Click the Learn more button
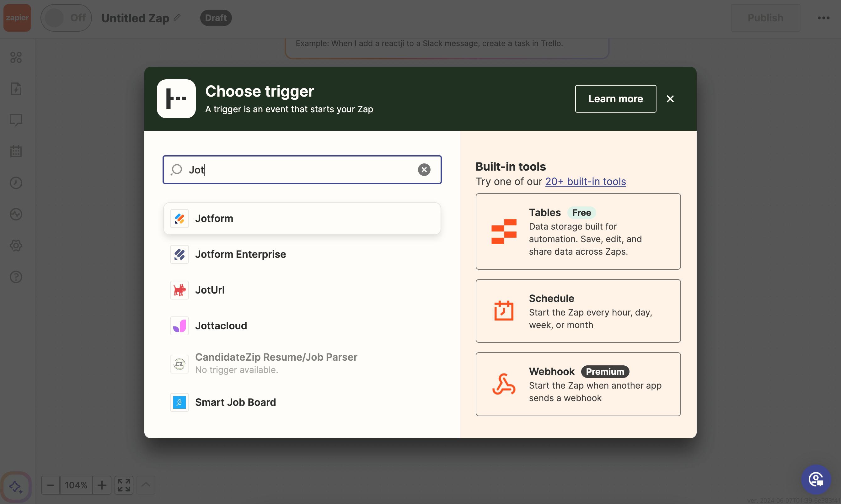The width and height of the screenshot is (841, 504). coord(615,99)
